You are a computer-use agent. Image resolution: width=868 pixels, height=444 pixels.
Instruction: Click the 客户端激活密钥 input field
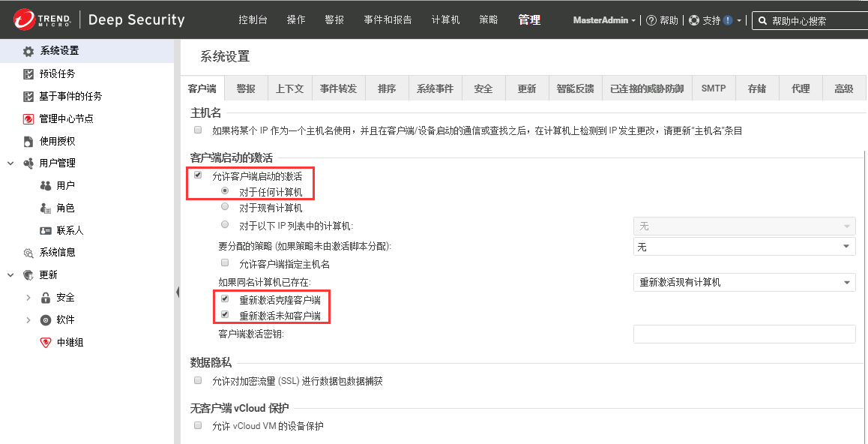click(744, 334)
